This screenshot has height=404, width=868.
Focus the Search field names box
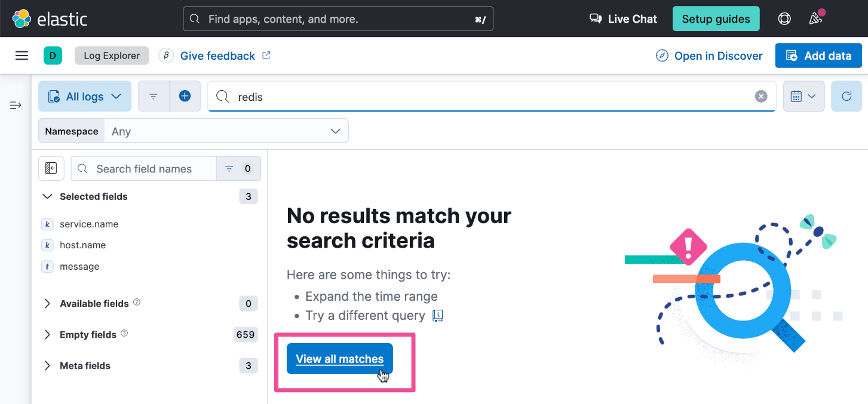click(x=143, y=169)
